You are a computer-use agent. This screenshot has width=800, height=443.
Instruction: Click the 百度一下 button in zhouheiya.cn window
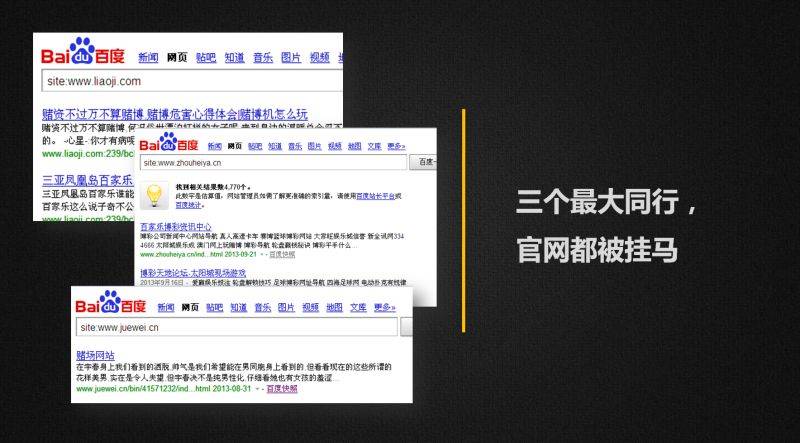tap(423, 162)
